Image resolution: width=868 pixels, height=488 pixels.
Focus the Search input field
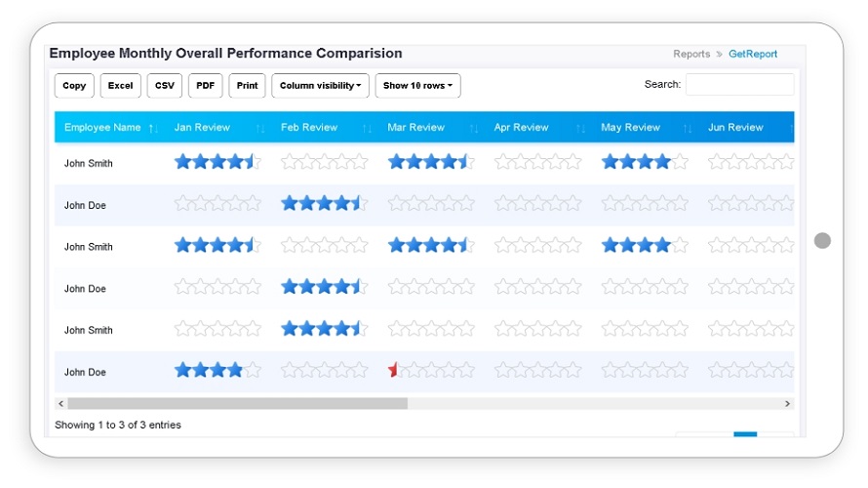pos(739,84)
